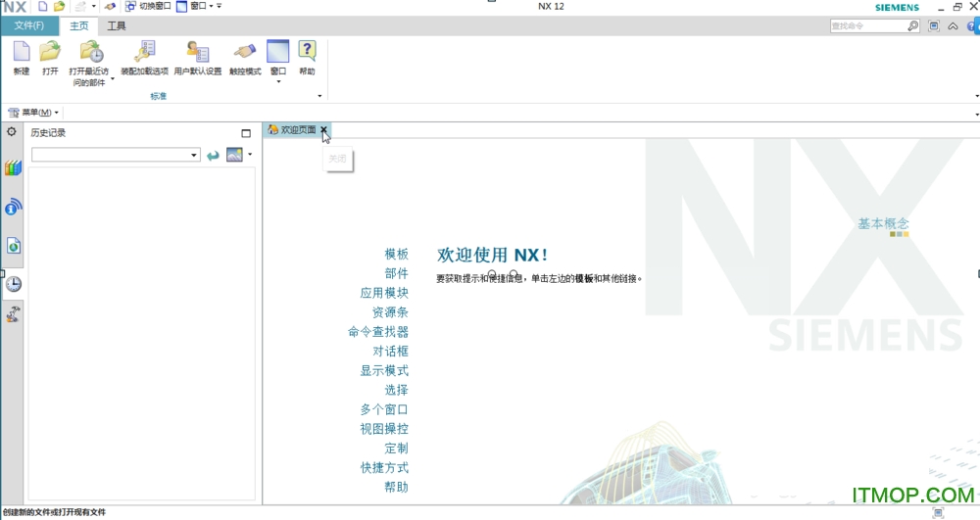
Task: Click the quick-access new file icon
Action: point(42,6)
